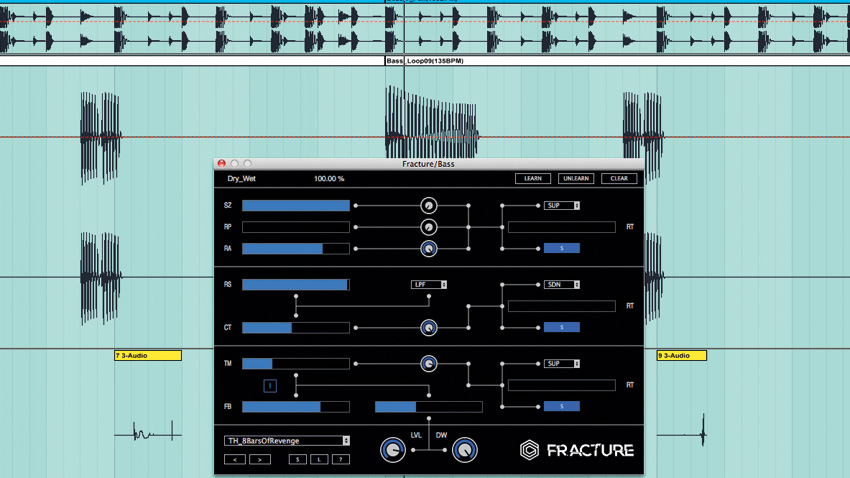Screen dimensions: 850x478
Task: Click the RA row modulation knob
Action: click(x=428, y=249)
